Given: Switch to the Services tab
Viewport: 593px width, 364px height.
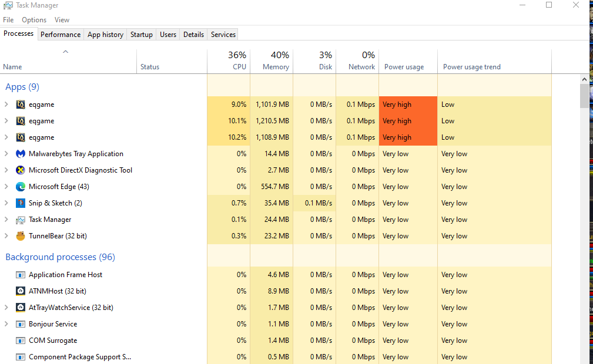Looking at the screenshot, I should click(223, 35).
